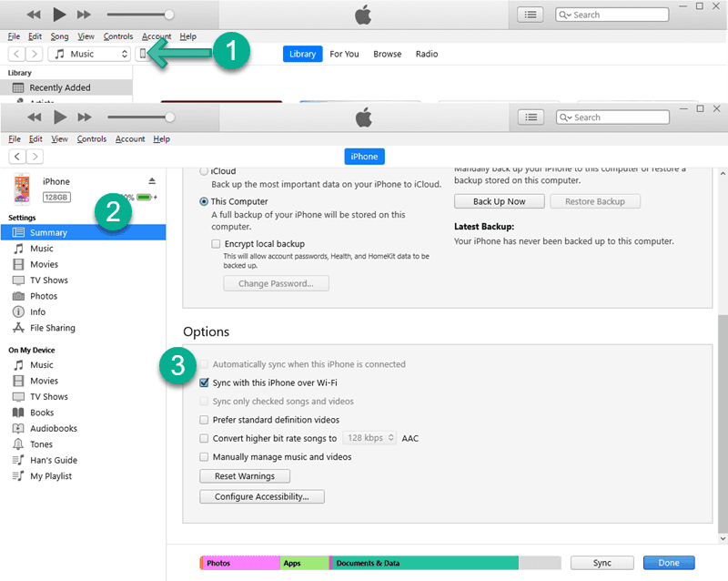Screen dimensions: 728x581
Task: Click the Sync button
Action: pos(602,563)
